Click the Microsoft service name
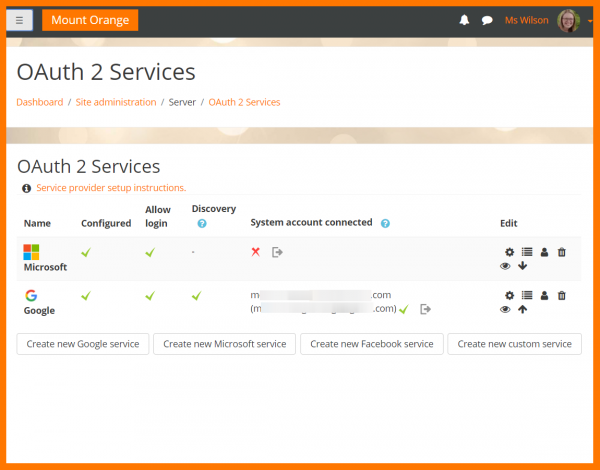 coord(45,267)
